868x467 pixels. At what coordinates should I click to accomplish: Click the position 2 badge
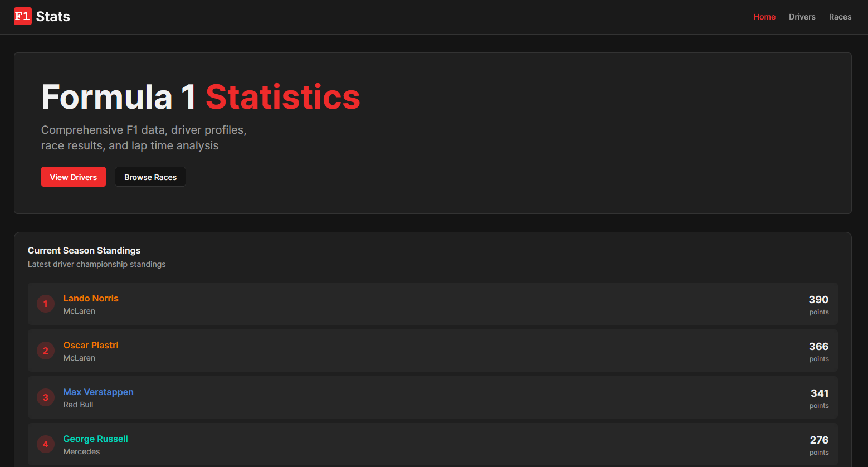pyautogui.click(x=46, y=351)
